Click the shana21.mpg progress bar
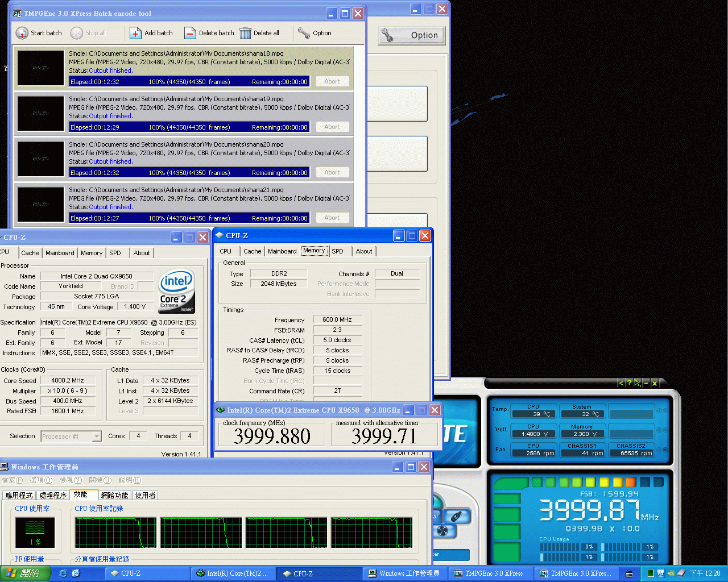Image resolution: width=728 pixels, height=582 pixels. click(189, 218)
